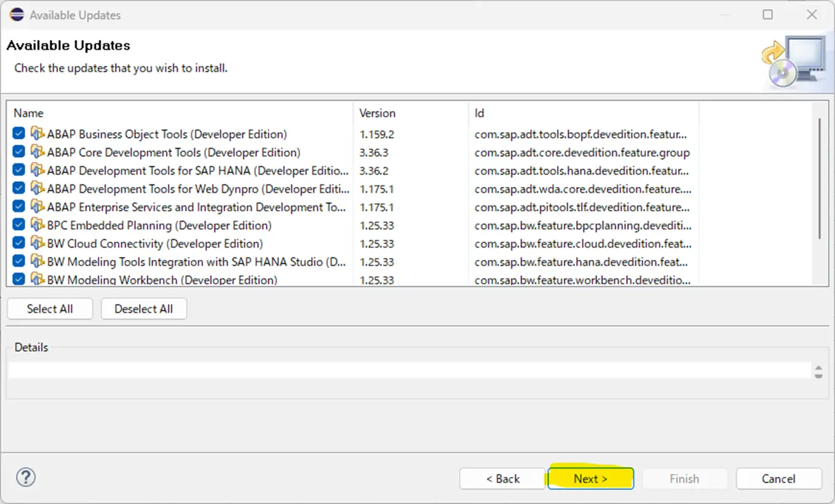835x504 pixels.
Task: Select the BPC Embedded Planning row name
Action: pos(159,225)
